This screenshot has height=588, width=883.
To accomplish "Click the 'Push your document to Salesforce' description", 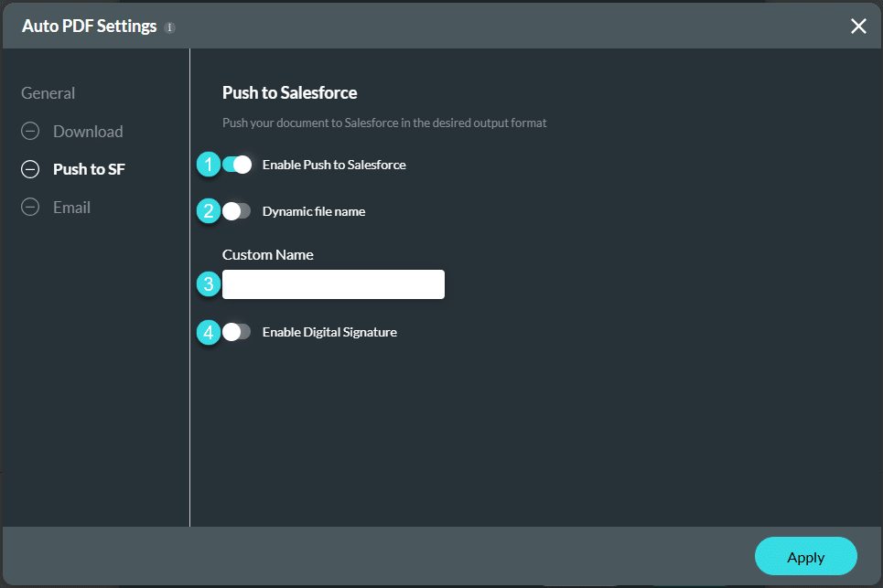I will pyautogui.click(x=384, y=123).
